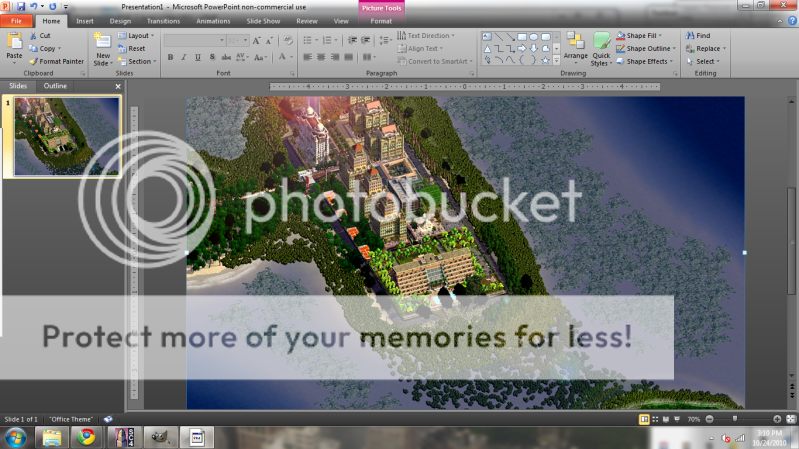Activate the Format Painter tool
Image resolution: width=799 pixels, height=449 pixels.
click(x=57, y=61)
